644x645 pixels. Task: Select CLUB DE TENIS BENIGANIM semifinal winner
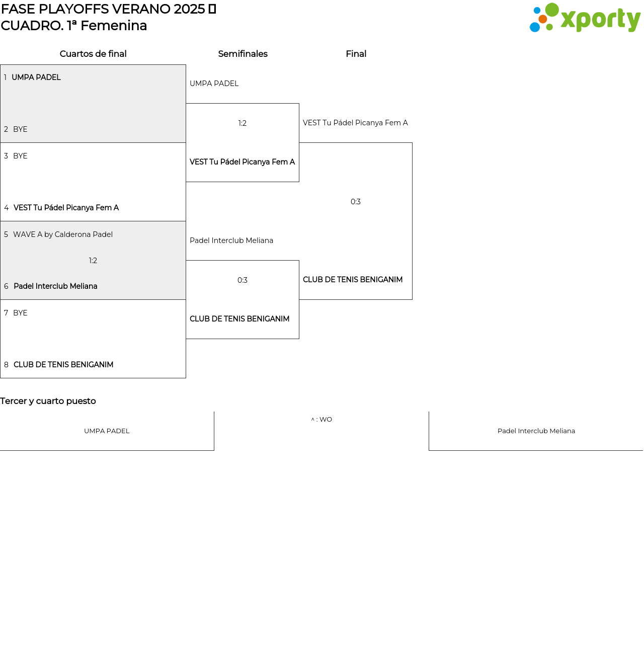[239, 319]
